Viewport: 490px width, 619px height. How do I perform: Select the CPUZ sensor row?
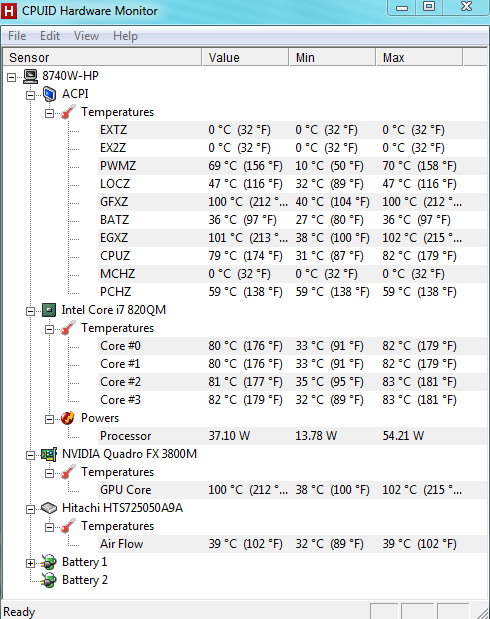(292, 256)
